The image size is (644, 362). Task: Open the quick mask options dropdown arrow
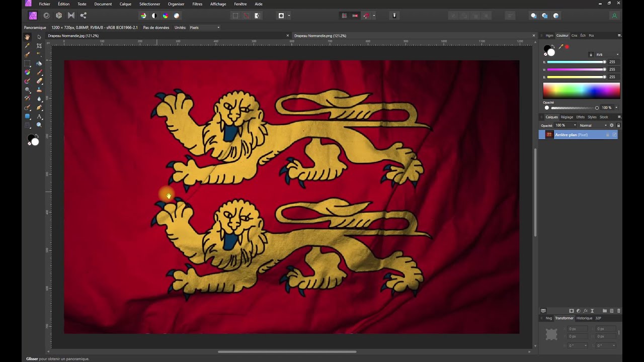pos(289,16)
